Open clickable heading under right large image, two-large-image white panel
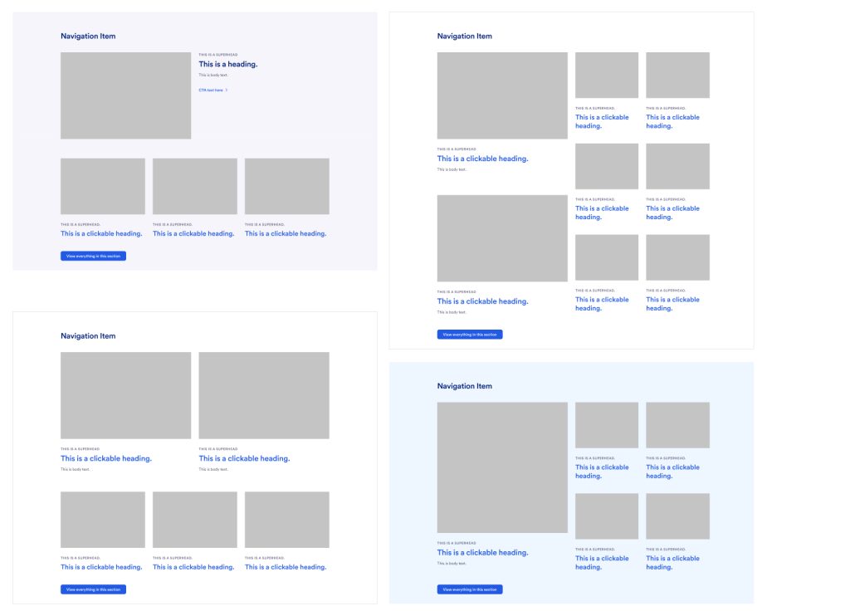850x616 pixels. (245, 459)
